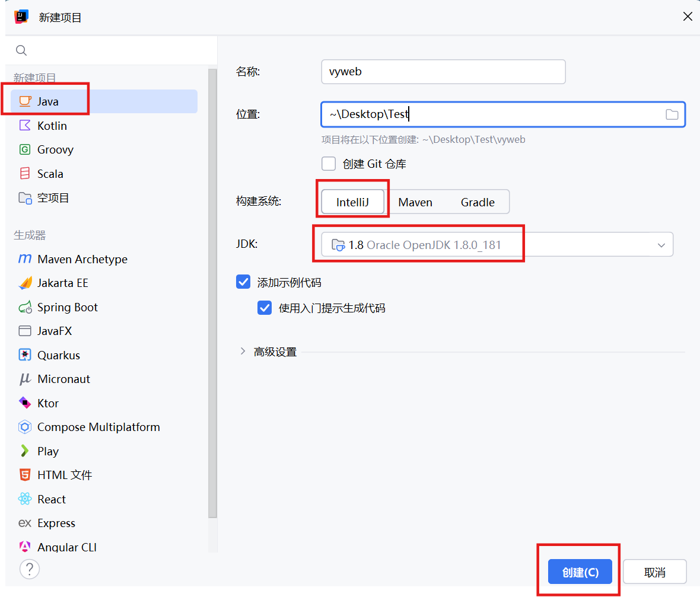The height and width of the screenshot is (597, 700).
Task: Click the Express icon
Action: click(x=25, y=523)
